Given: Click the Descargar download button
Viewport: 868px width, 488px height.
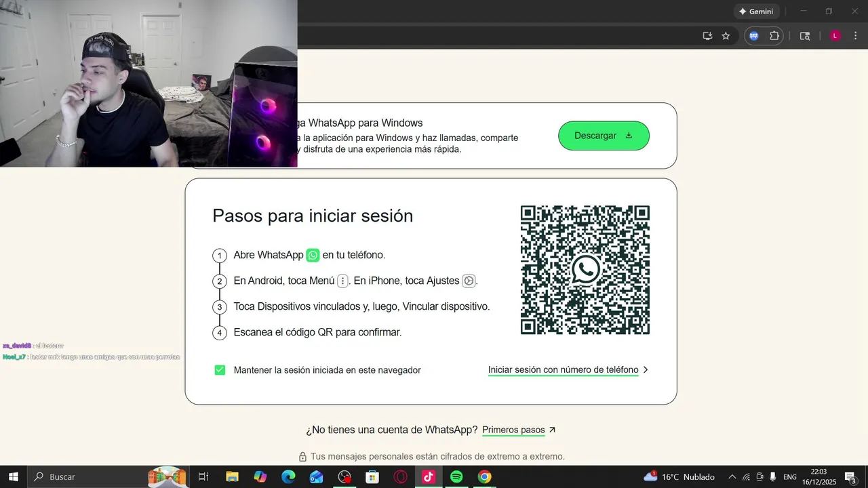Looking at the screenshot, I should 604,136.
